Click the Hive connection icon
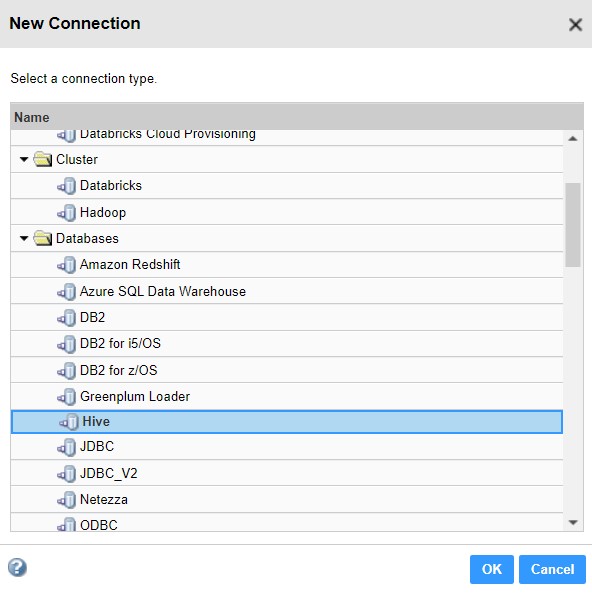The width and height of the screenshot is (592, 597). point(69,422)
